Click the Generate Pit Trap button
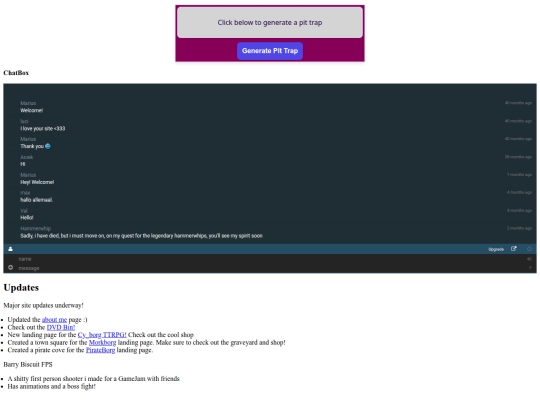 tap(270, 51)
